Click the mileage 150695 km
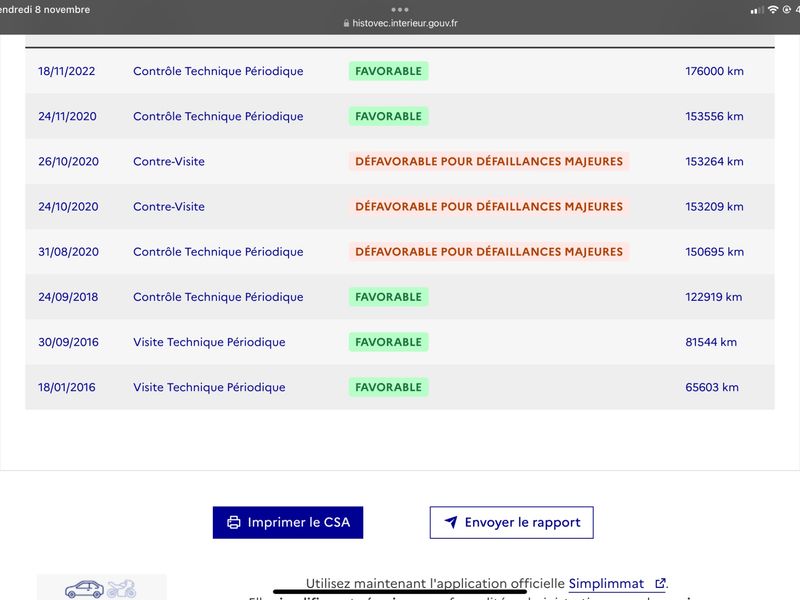The width and height of the screenshot is (800, 600). [714, 252]
